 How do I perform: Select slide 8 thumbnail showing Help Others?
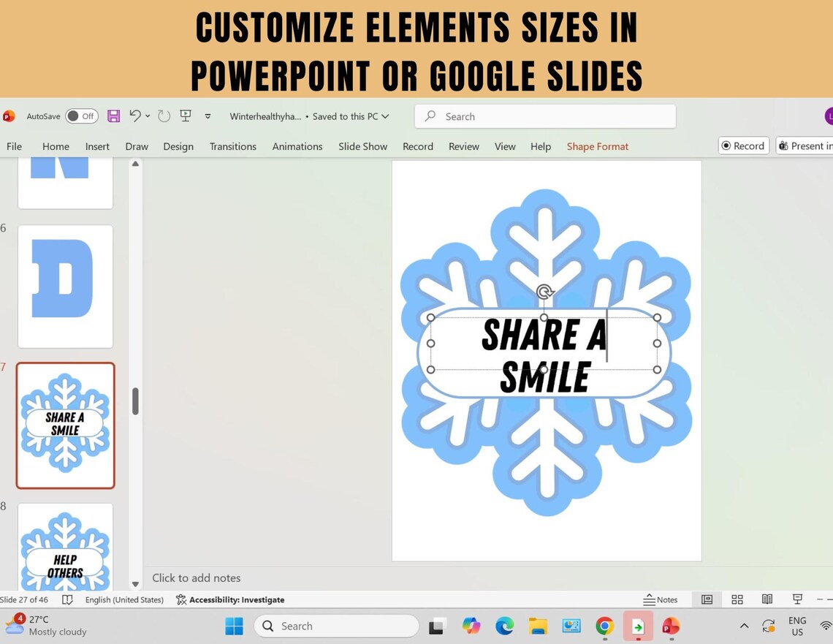pyautogui.click(x=65, y=548)
